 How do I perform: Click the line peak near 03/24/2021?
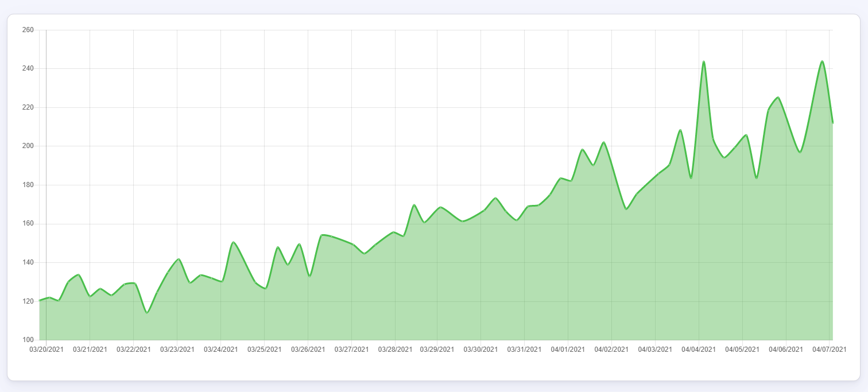pyautogui.click(x=233, y=242)
